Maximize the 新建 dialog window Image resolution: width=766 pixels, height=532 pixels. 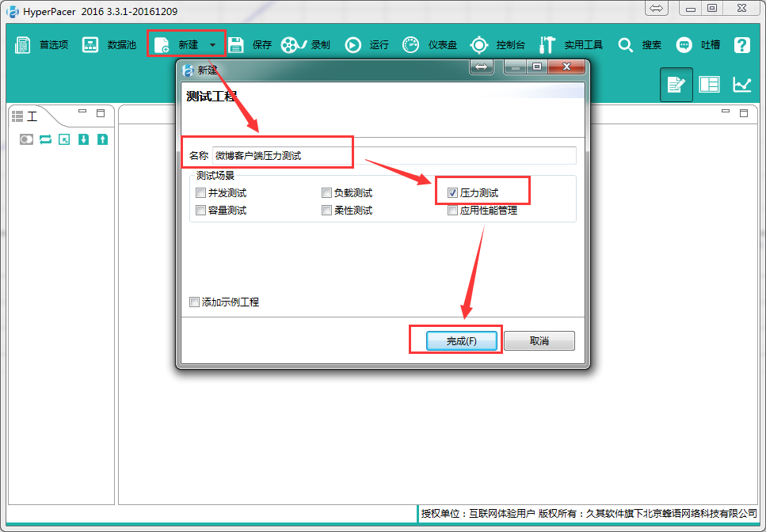pyautogui.click(x=537, y=66)
